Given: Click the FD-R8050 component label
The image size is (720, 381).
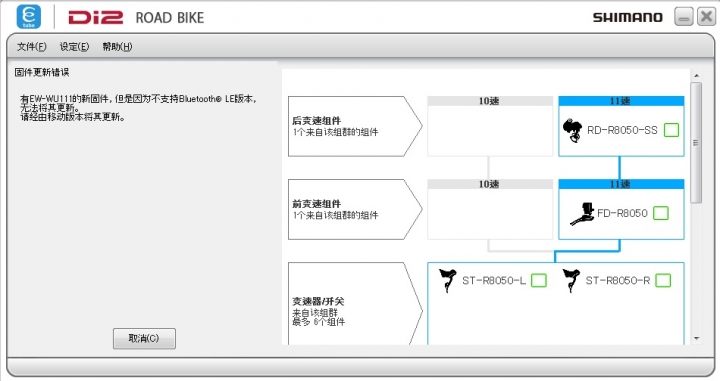Looking at the screenshot, I should click(x=622, y=213).
